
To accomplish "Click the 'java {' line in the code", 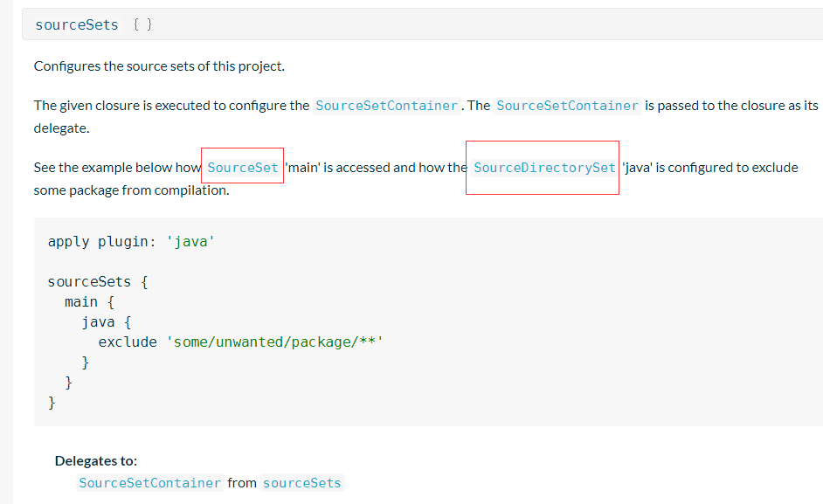I will [x=106, y=321].
